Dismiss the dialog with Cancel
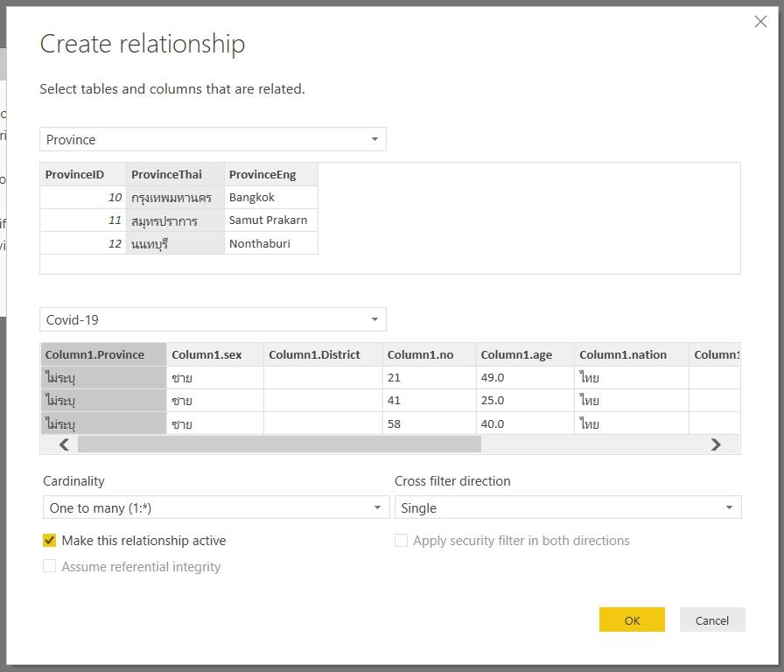 (711, 619)
